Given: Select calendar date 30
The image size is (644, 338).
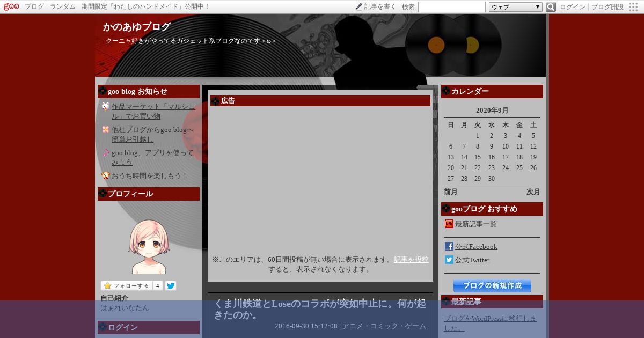Looking at the screenshot, I should coord(491,179).
